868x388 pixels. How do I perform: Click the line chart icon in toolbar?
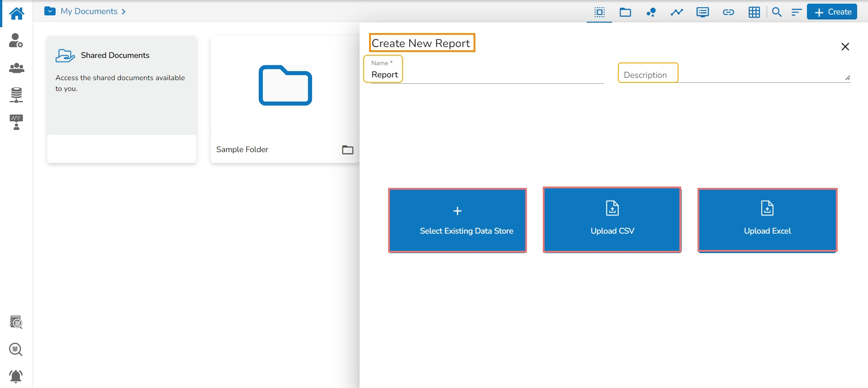tap(677, 12)
